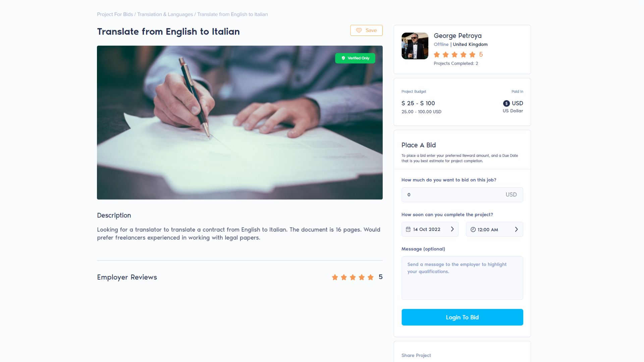The height and width of the screenshot is (362, 644).
Task: Expand the 14 Oct 2022 date picker arrow
Action: (452, 229)
